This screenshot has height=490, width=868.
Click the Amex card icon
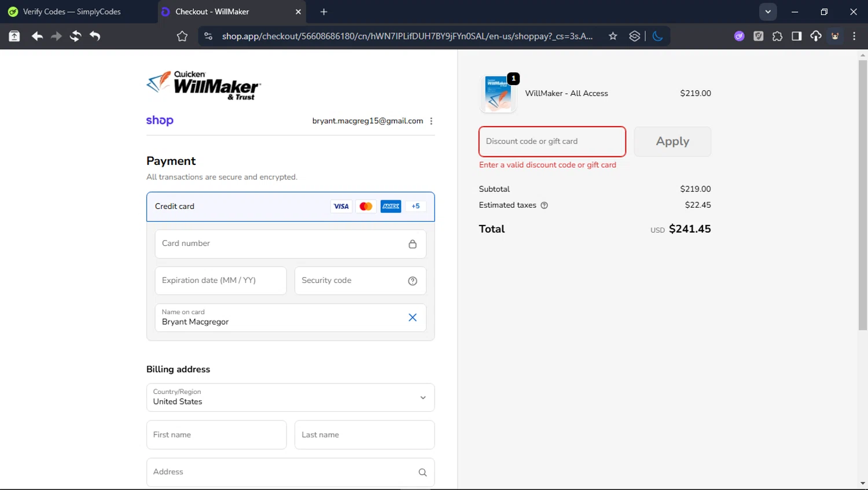click(x=391, y=207)
